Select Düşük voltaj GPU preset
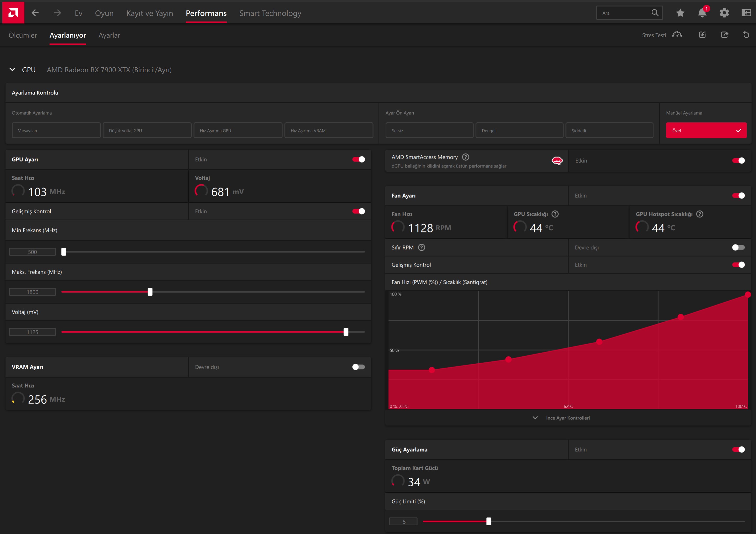Image resolution: width=756 pixels, height=534 pixels. point(147,130)
